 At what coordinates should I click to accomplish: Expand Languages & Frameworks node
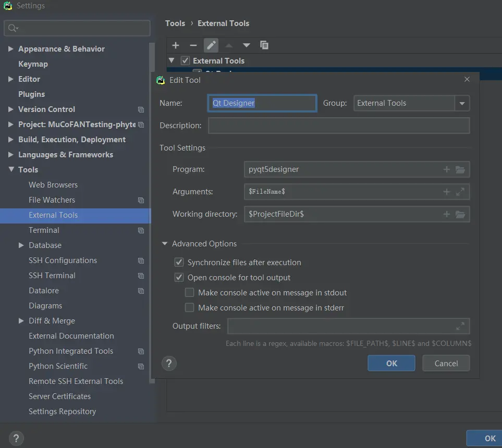pos(10,155)
